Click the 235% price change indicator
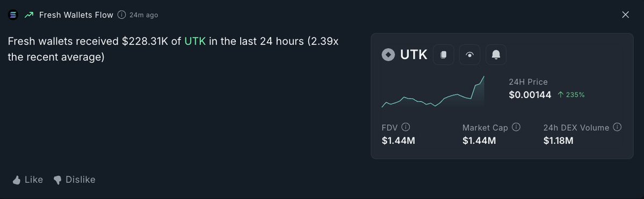 (571, 95)
